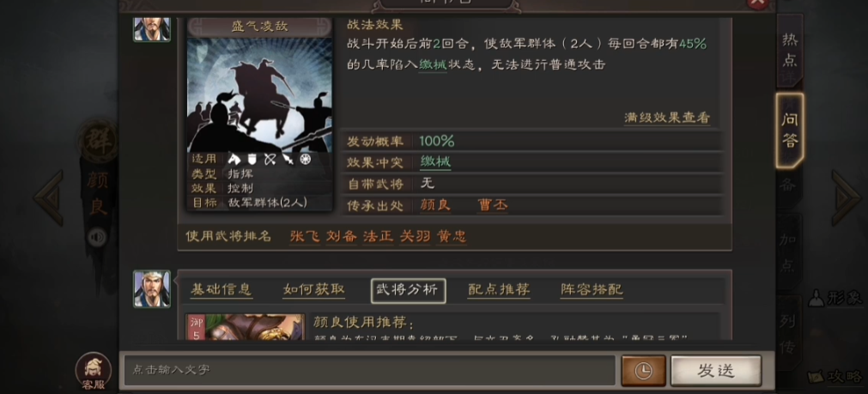The height and width of the screenshot is (394, 868).
Task: Open the 攻略 guide icon
Action: 835,376
